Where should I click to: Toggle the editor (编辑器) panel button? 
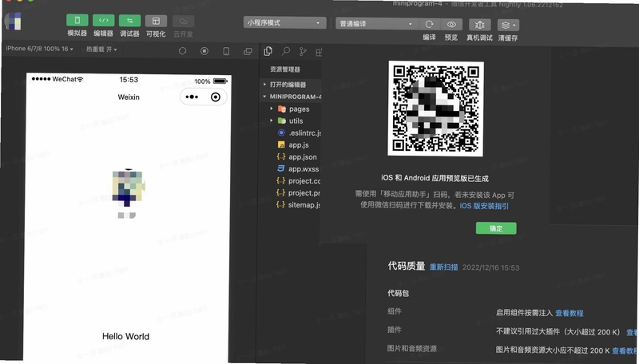104,21
